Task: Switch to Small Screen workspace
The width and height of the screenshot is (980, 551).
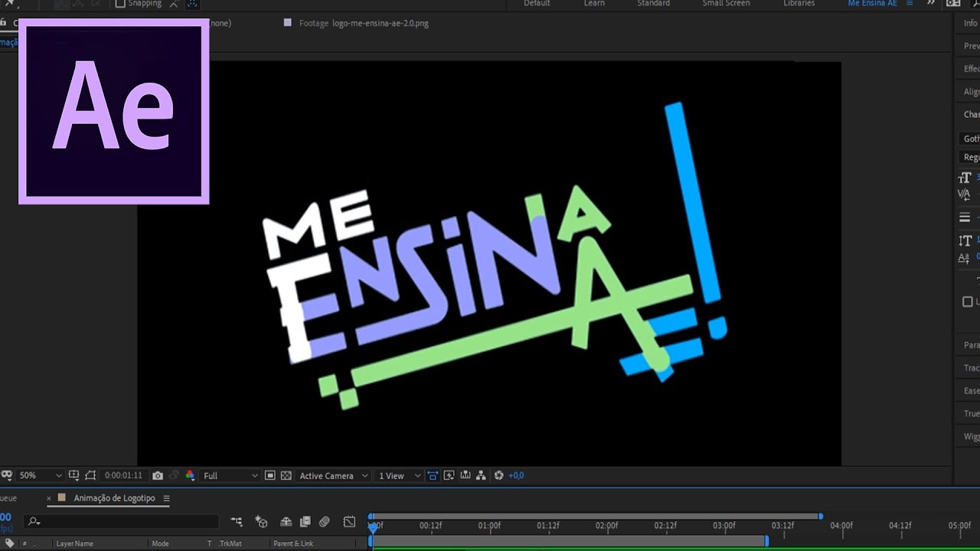Action: tap(727, 4)
